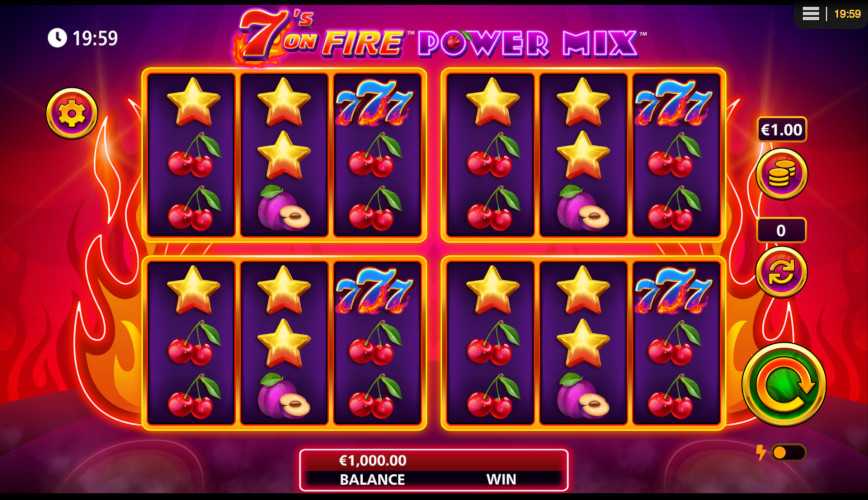
Task: Click the flaming 777 in bottom-right grid
Action: [x=674, y=290]
